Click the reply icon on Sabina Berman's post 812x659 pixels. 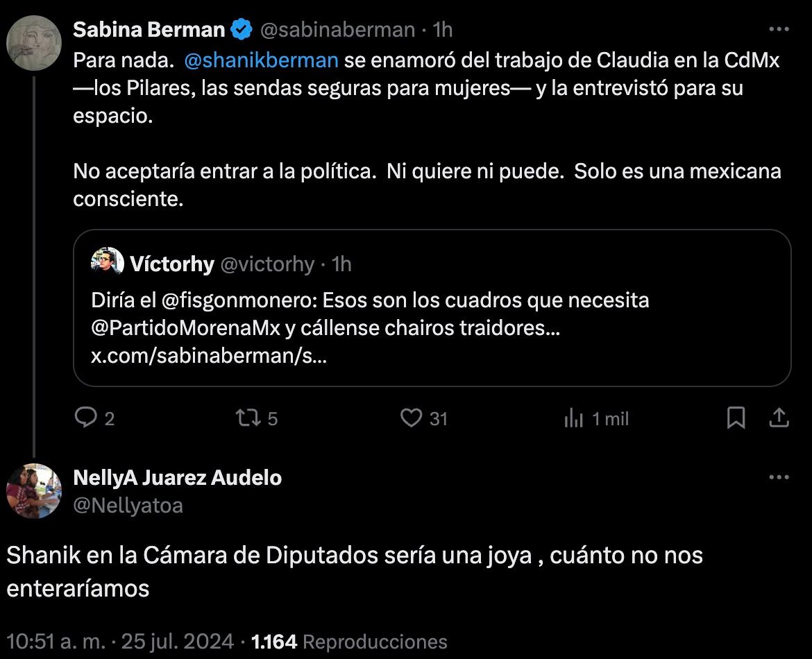(x=85, y=418)
